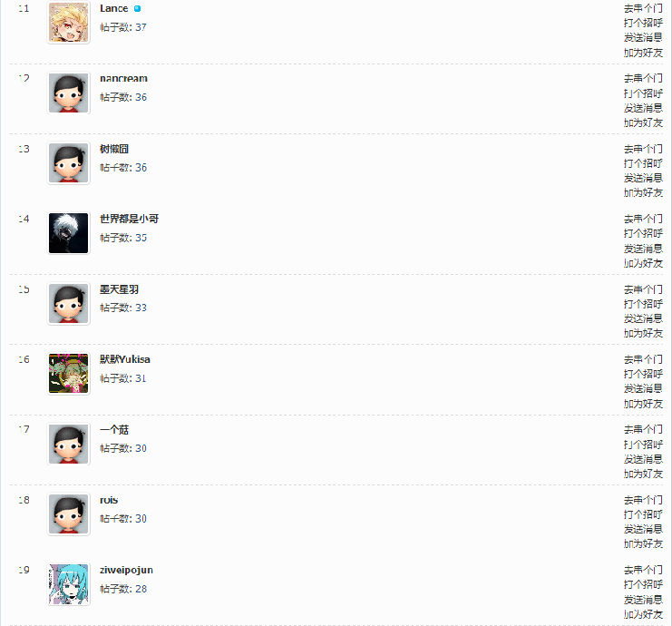Image resolution: width=672 pixels, height=626 pixels.
Task: Open username link Lance
Action: click(114, 8)
